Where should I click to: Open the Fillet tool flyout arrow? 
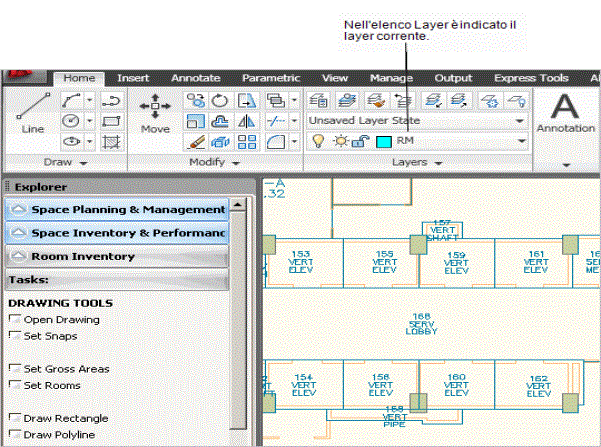coord(294,142)
